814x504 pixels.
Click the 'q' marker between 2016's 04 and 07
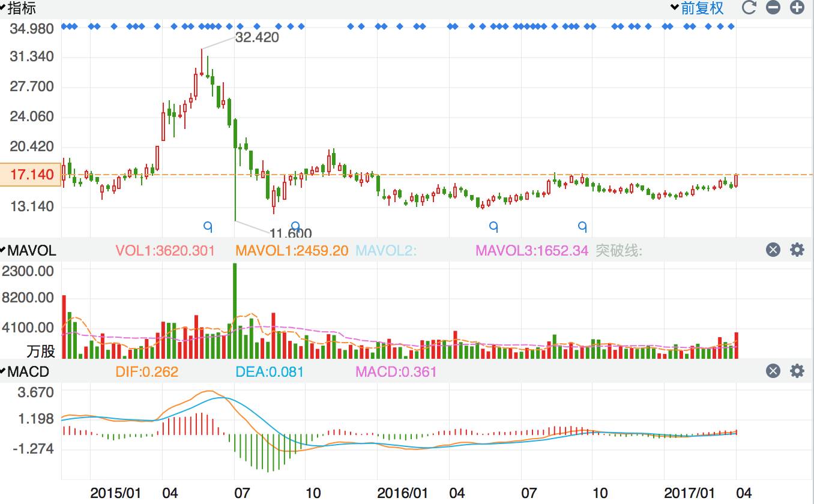(x=493, y=226)
